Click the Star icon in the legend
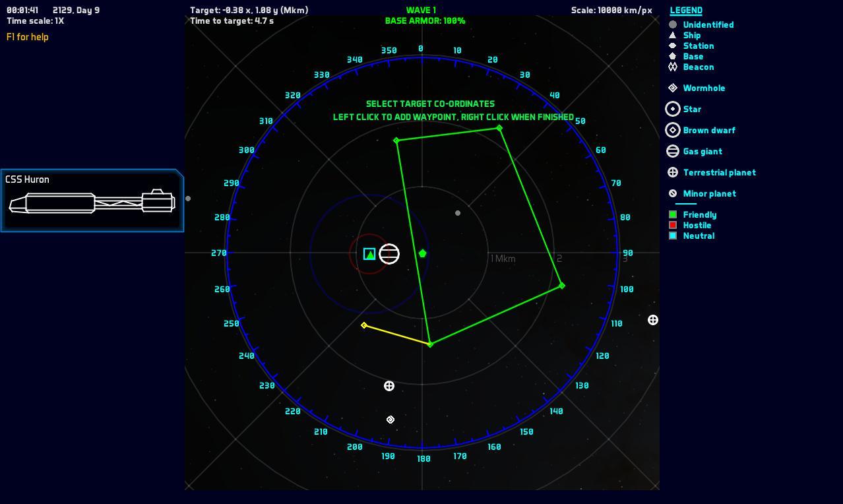843x504 pixels. point(673,109)
